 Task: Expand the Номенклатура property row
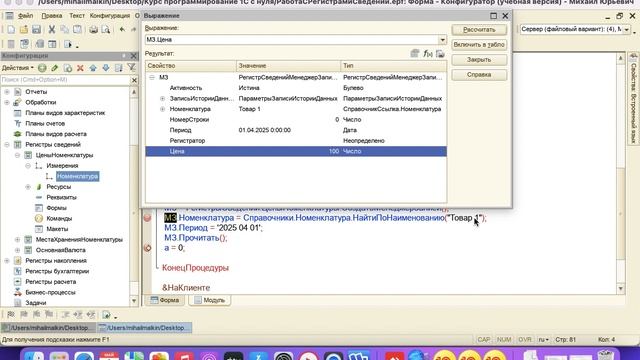(162, 109)
